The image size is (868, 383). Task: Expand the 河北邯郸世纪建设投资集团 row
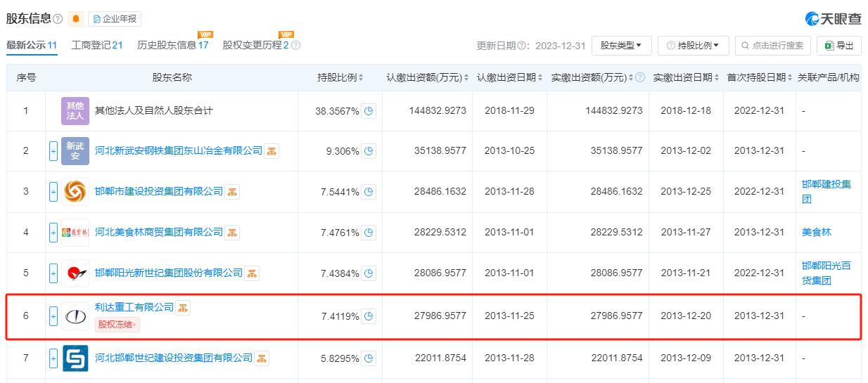(53, 358)
